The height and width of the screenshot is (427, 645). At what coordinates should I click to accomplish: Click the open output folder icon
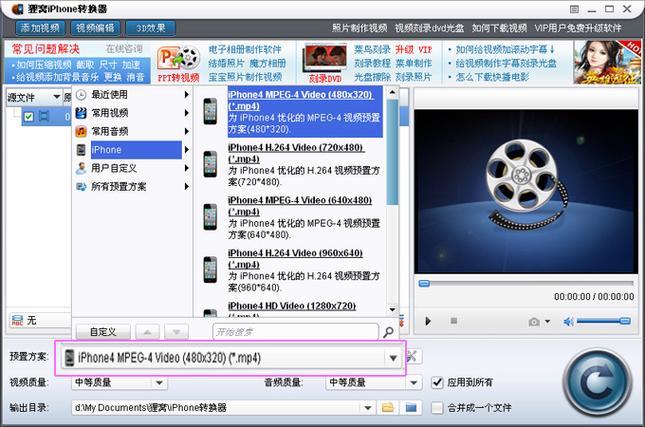click(x=411, y=408)
